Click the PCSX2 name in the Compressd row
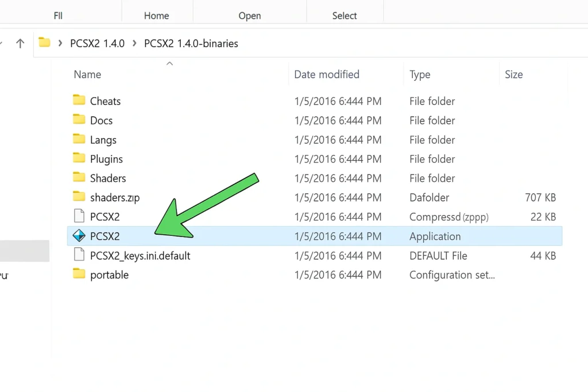588x392 pixels. pyautogui.click(x=105, y=217)
